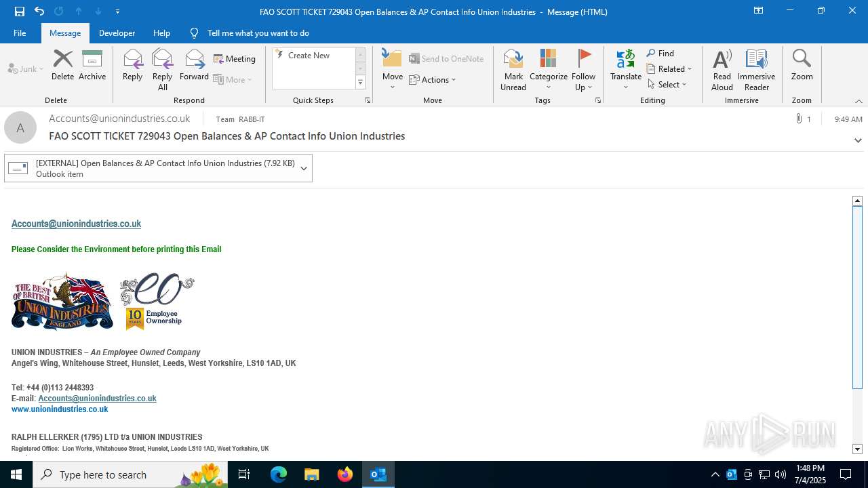The height and width of the screenshot is (488, 868).
Task: Click Reply All button
Action: 163,70
